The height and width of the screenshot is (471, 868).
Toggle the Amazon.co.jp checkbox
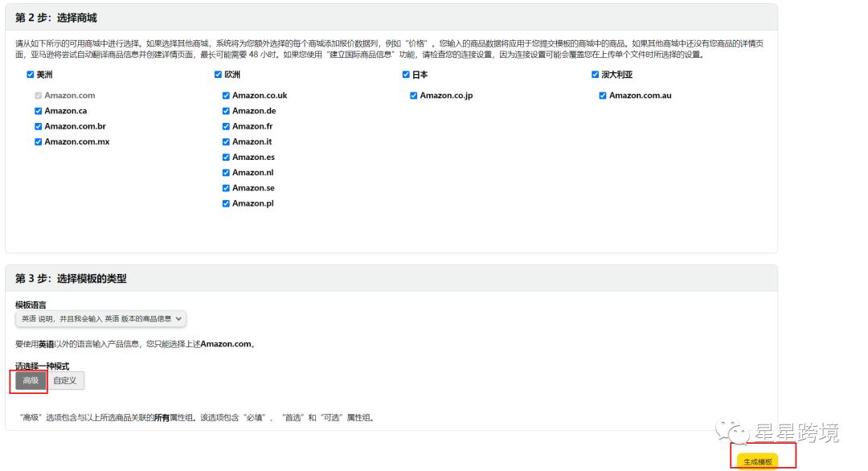[414, 95]
